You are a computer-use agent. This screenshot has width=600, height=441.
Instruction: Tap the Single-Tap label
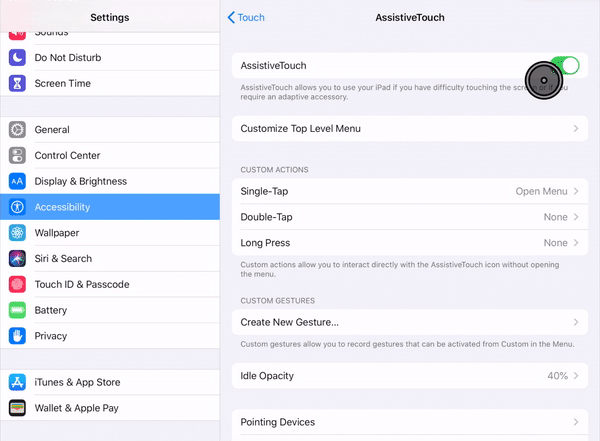point(264,191)
